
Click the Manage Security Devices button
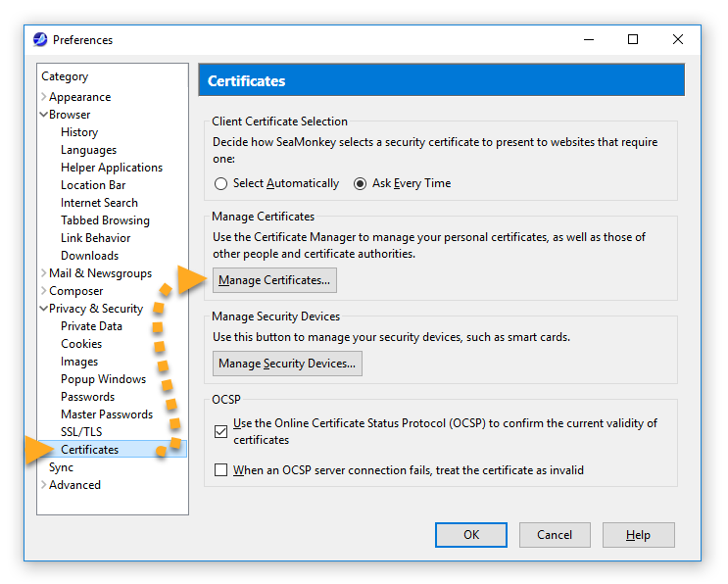(287, 363)
